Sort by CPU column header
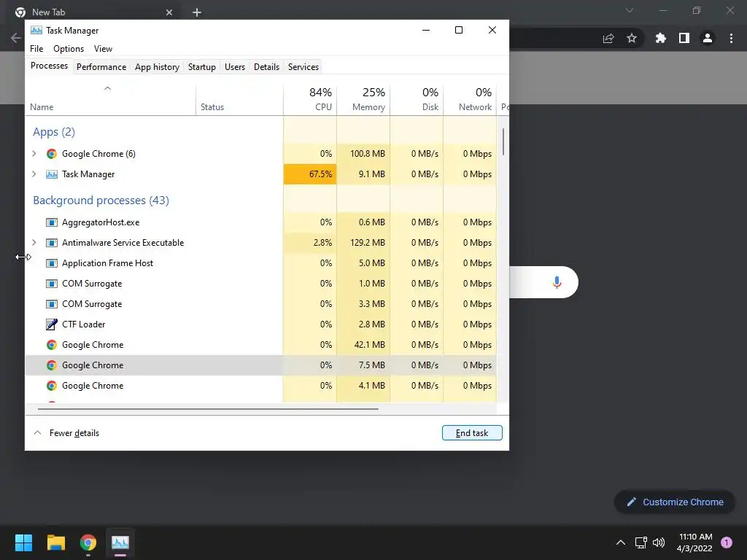 pos(310,99)
